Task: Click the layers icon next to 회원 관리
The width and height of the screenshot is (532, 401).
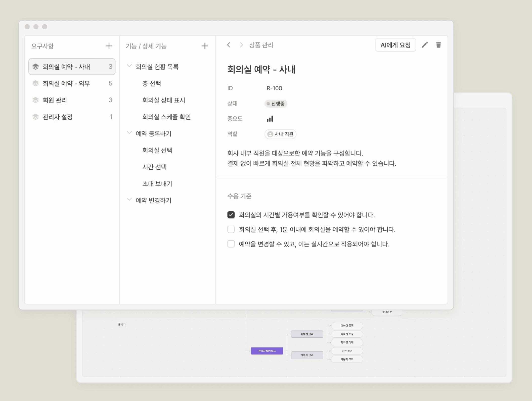Action: tap(36, 100)
